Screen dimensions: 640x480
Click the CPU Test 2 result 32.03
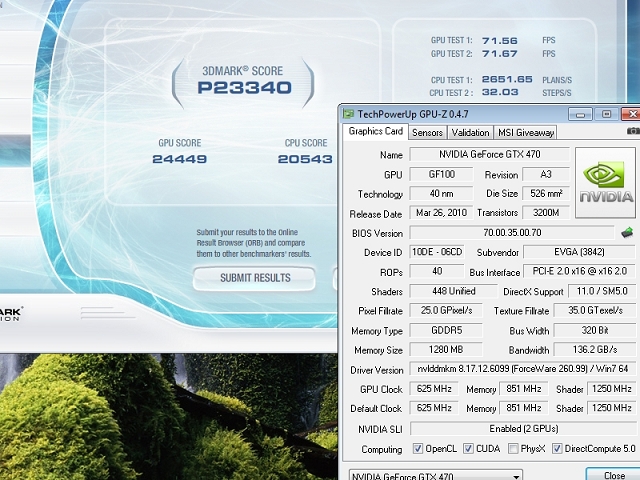500,92
